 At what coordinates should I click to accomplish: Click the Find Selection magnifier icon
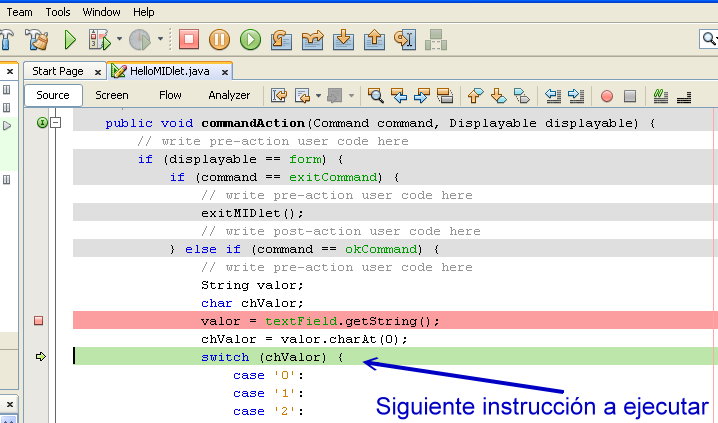pyautogui.click(x=375, y=96)
